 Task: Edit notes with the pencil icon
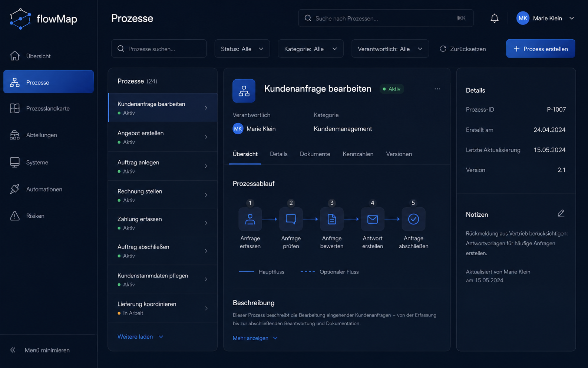(x=561, y=214)
